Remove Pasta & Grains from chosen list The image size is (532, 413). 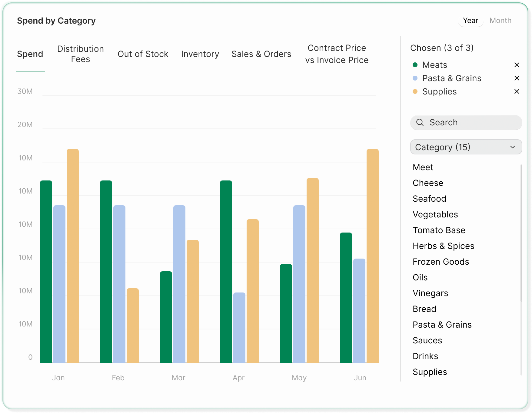pyautogui.click(x=517, y=78)
